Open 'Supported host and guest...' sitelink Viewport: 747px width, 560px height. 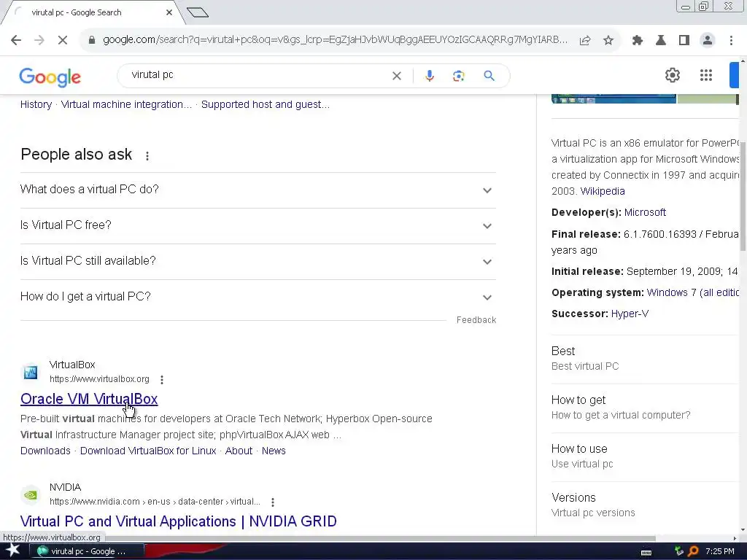point(266,105)
